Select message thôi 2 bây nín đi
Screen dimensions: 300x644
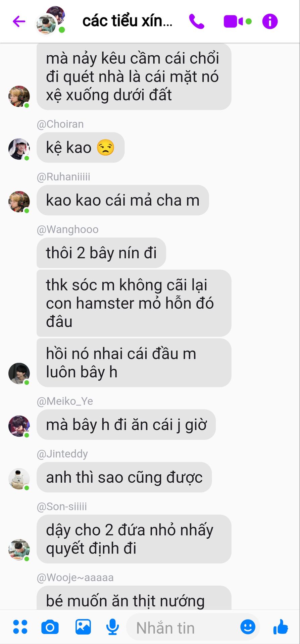[101, 253]
